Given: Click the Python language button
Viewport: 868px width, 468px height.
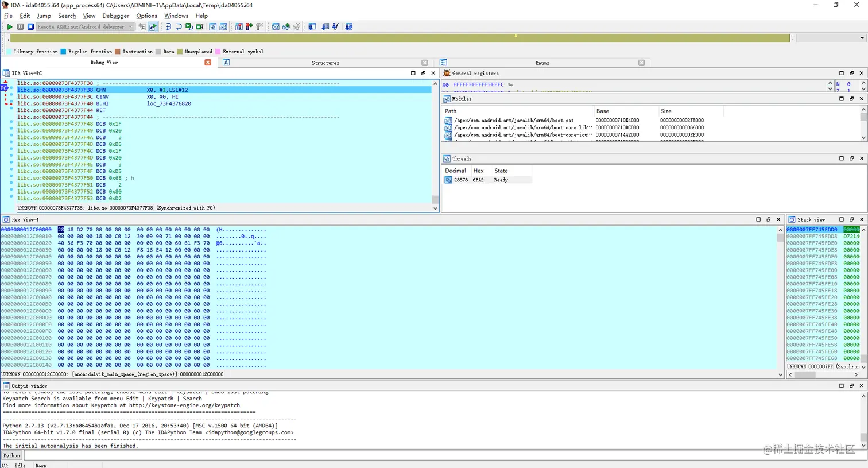Looking at the screenshot, I should pos(11,455).
